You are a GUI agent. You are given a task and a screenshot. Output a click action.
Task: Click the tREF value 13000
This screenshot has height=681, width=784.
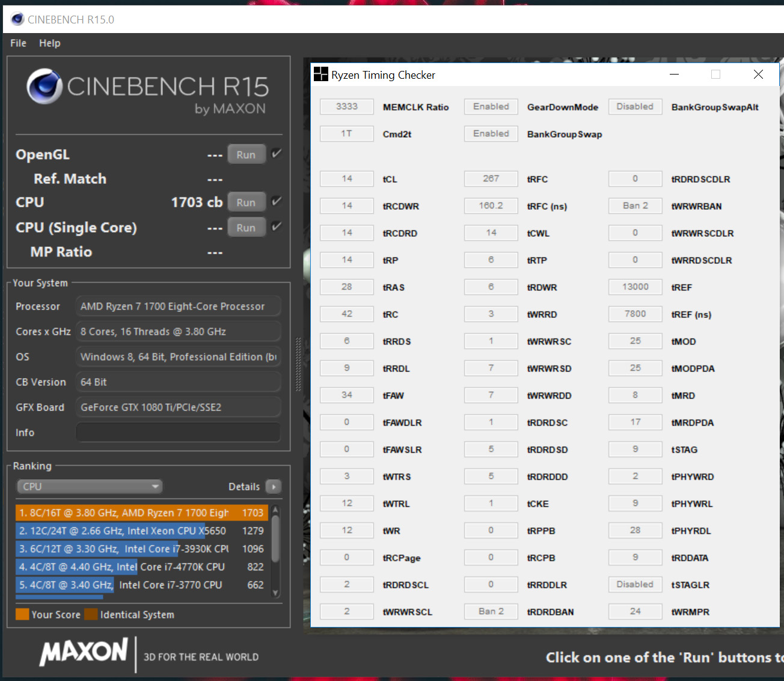coord(635,287)
